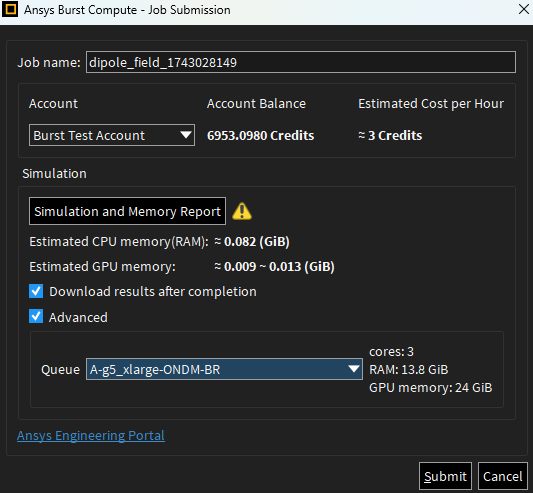Click the cores: 3 text

coord(391,352)
